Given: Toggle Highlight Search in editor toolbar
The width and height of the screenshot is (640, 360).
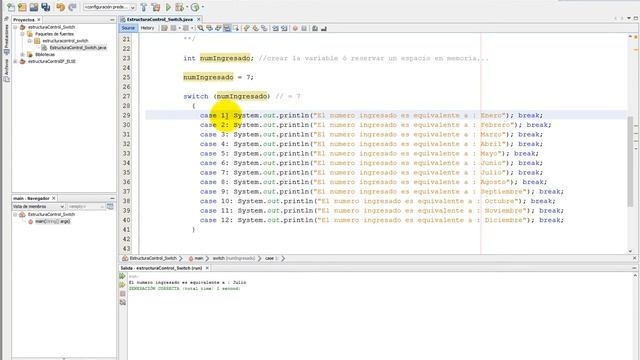Looking at the screenshot, I should pyautogui.click(x=227, y=28).
